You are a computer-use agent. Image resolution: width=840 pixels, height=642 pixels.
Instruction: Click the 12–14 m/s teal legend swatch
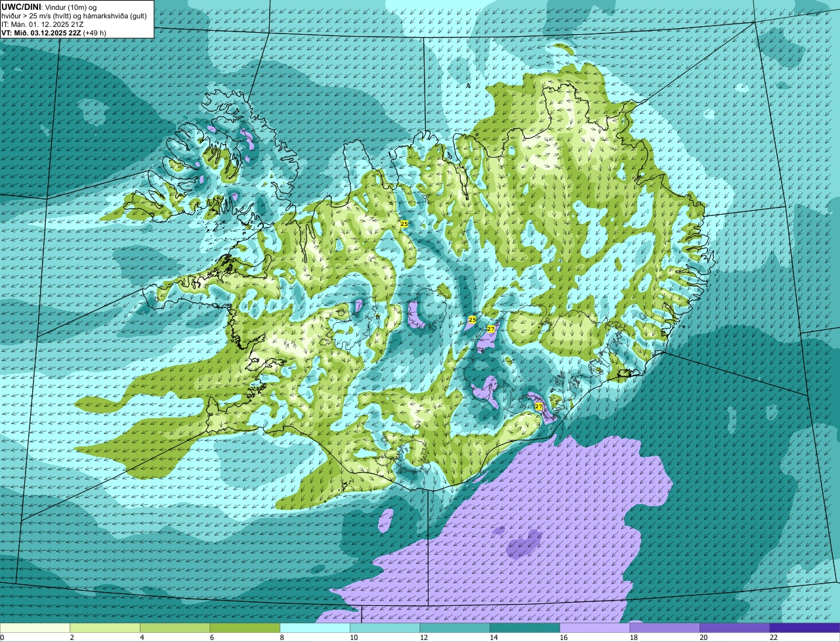tap(455, 628)
